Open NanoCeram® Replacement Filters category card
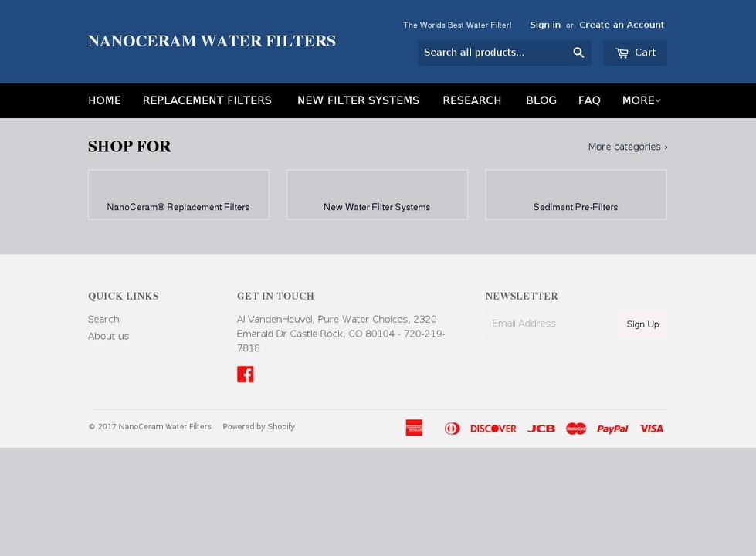Viewport: 756px width, 556px height. 178,195
